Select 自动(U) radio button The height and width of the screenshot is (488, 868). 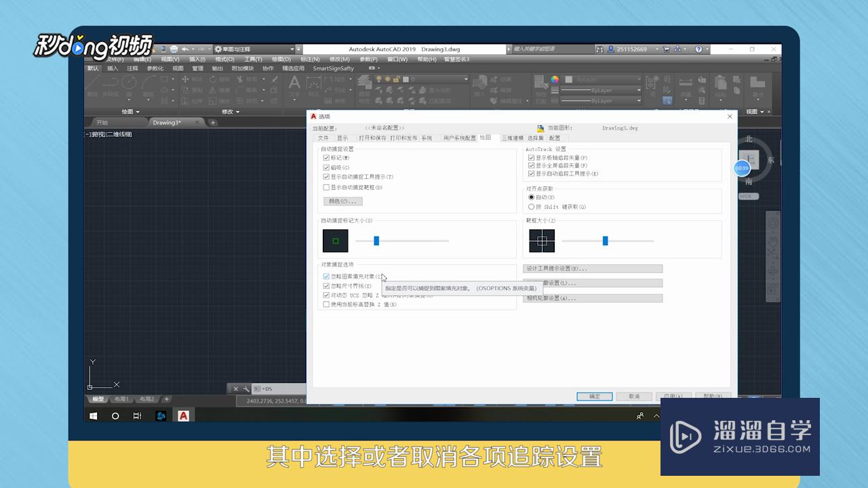pyautogui.click(x=532, y=197)
